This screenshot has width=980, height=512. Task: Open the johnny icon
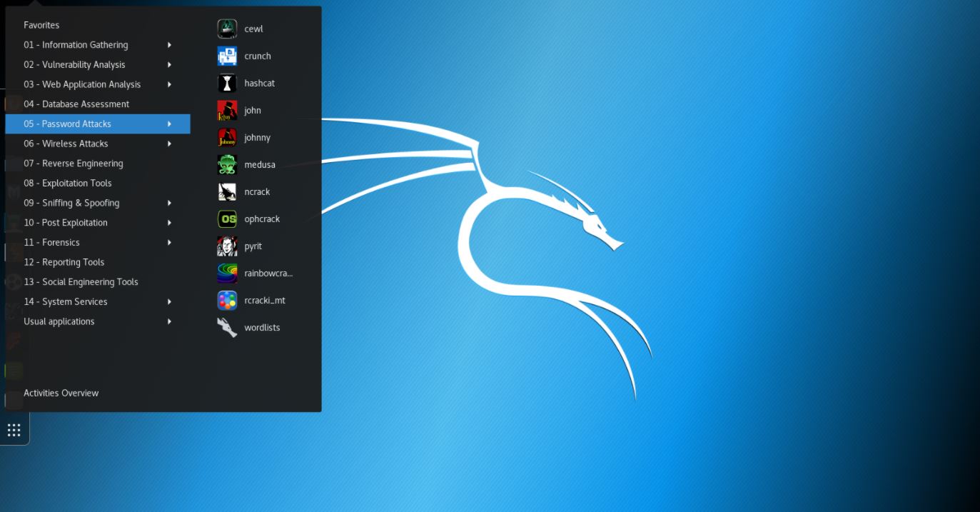[227, 138]
